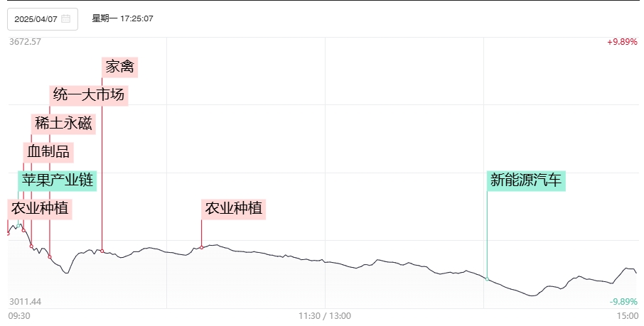Viewport: 644px width, 326px height.
Task: Click the red marker dot for 统一大市场
Action: (x=50, y=257)
